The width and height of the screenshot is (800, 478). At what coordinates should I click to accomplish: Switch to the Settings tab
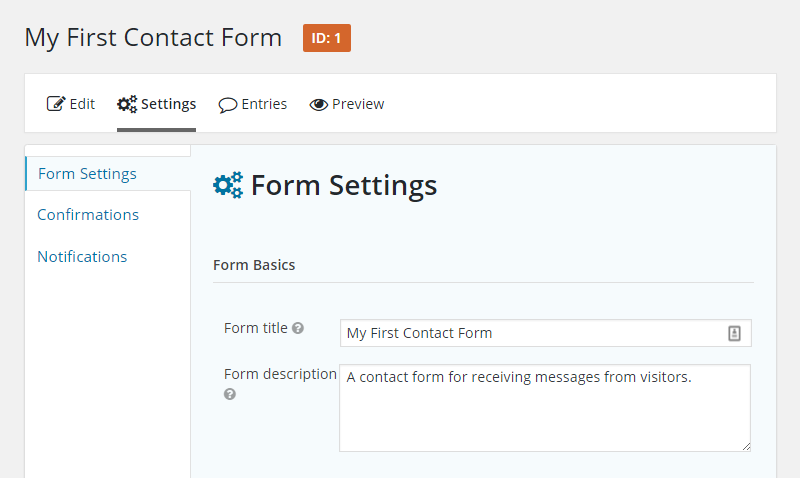pyautogui.click(x=156, y=104)
